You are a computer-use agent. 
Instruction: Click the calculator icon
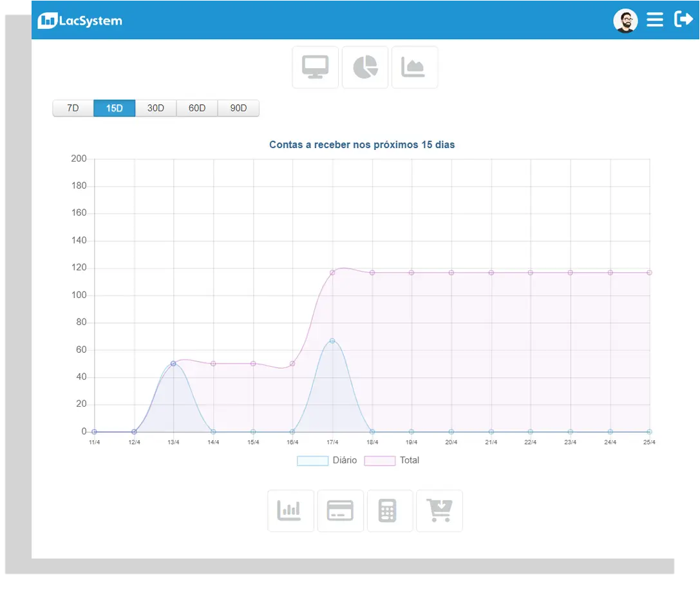tap(390, 511)
